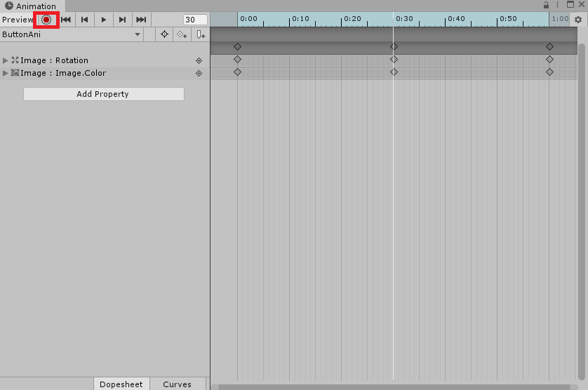
Task: Click the Add Keyframe icon
Action: [x=182, y=34]
